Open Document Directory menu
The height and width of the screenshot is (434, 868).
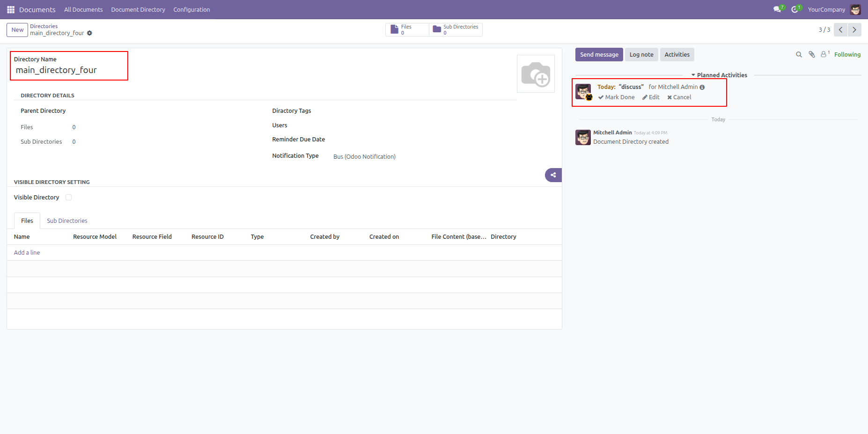(138, 9)
